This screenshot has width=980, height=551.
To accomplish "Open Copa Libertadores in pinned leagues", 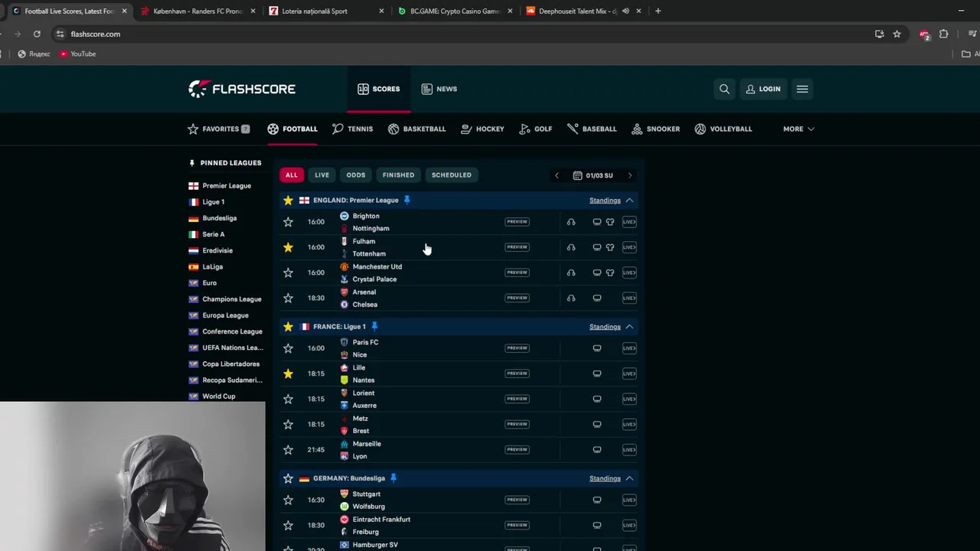I will (x=230, y=364).
